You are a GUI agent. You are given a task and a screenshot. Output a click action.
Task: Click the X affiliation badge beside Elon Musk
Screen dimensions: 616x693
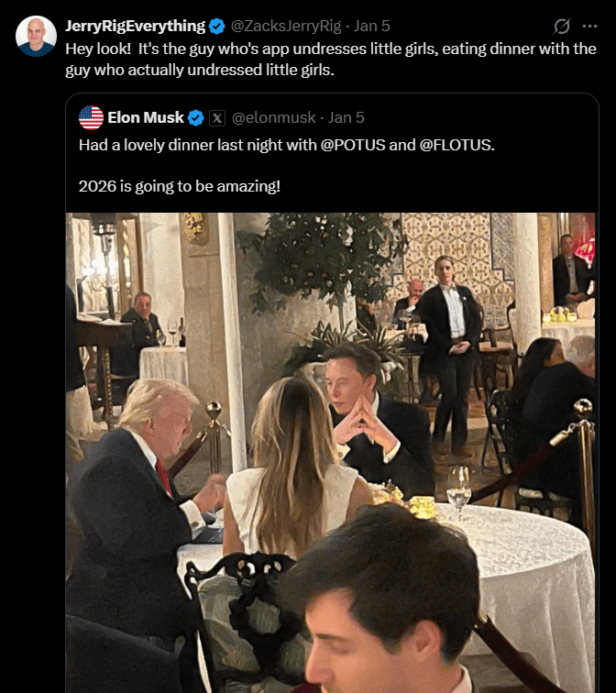coord(217,117)
